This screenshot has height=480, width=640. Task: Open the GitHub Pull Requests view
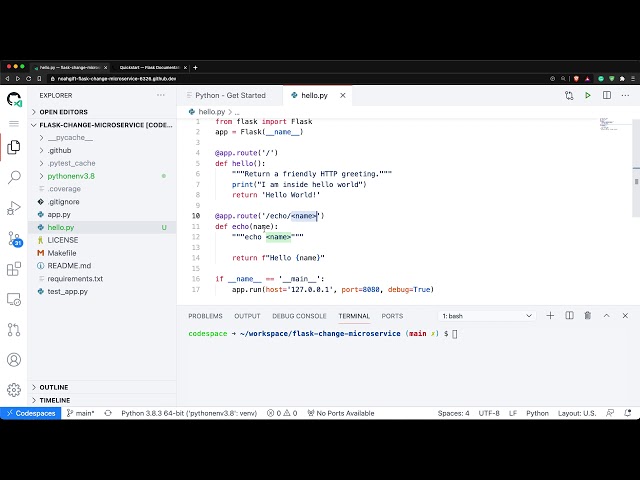pyautogui.click(x=14, y=329)
